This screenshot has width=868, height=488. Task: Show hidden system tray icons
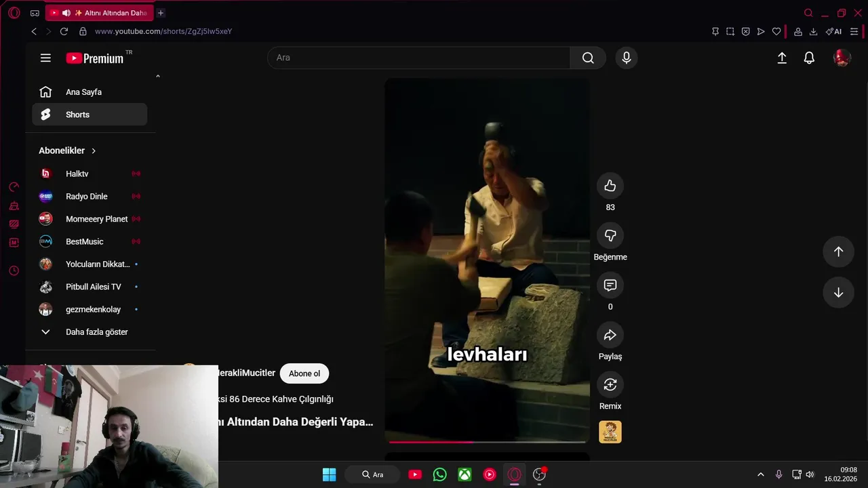760,474
